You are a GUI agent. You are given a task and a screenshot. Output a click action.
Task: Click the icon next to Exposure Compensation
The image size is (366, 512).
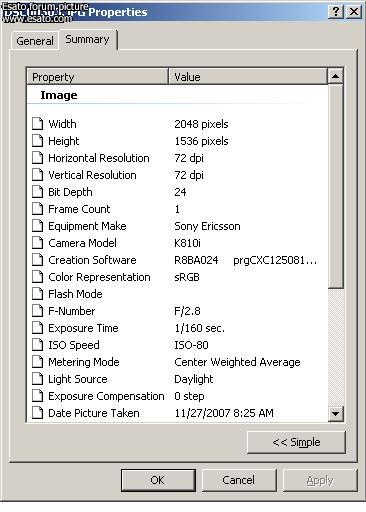coord(38,396)
